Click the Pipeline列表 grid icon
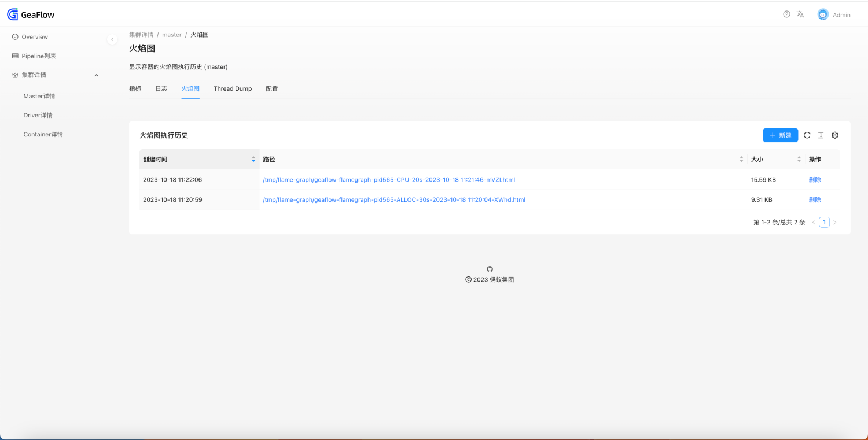 click(x=14, y=56)
